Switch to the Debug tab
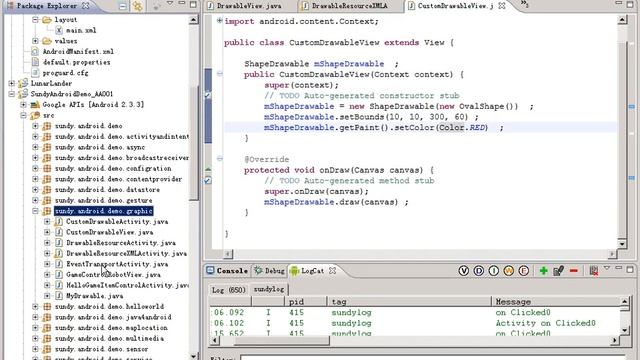Viewport: 640px width, 360px height. pos(269,271)
